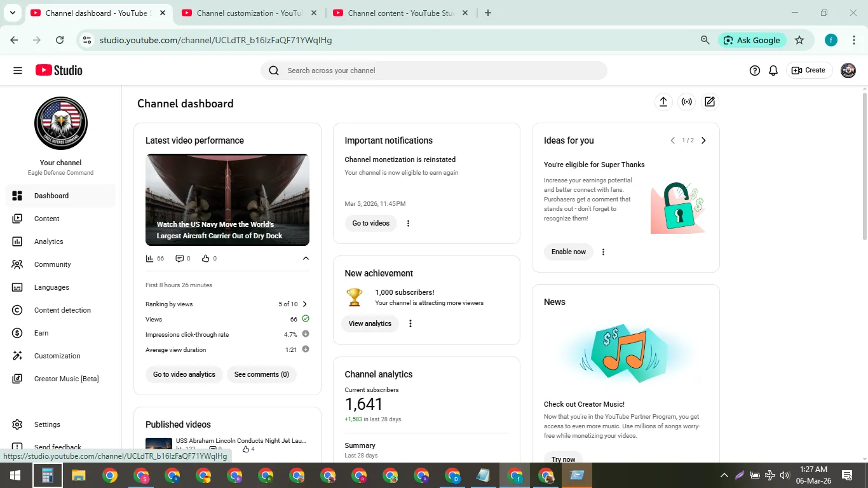The width and height of the screenshot is (868, 488).
Task: Open the Windows Start menu
Action: pyautogui.click(x=15, y=475)
